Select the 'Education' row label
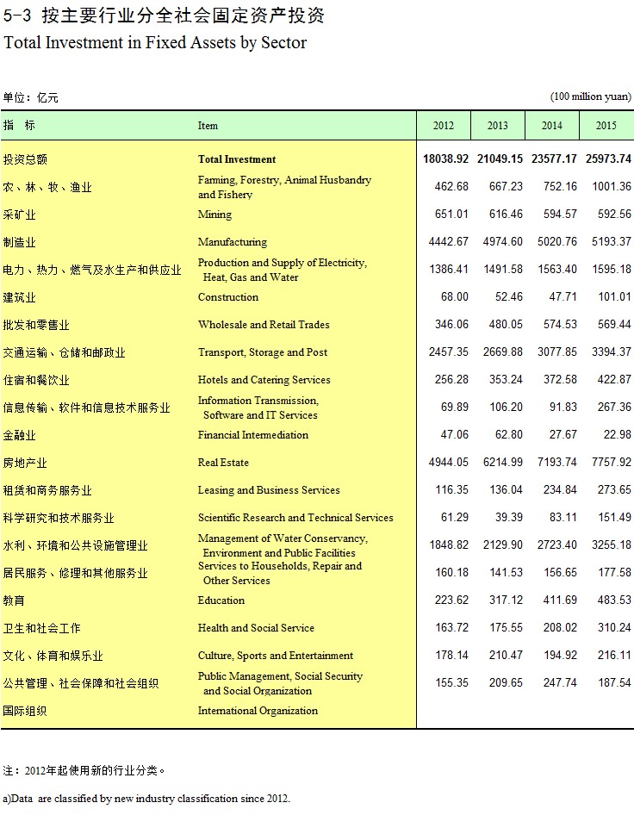Image resolution: width=634 pixels, height=840 pixels. [x=221, y=600]
